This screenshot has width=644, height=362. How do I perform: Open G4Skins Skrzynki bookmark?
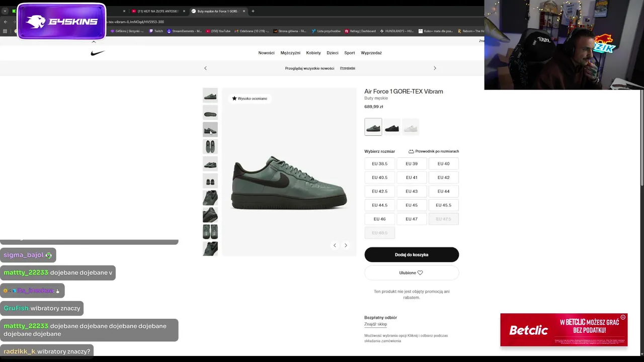[x=127, y=31]
